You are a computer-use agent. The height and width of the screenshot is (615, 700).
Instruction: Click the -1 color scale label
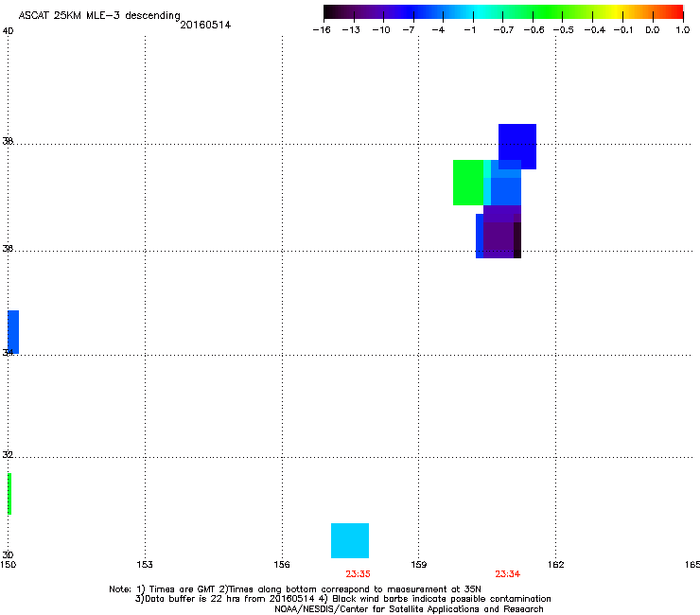click(469, 30)
